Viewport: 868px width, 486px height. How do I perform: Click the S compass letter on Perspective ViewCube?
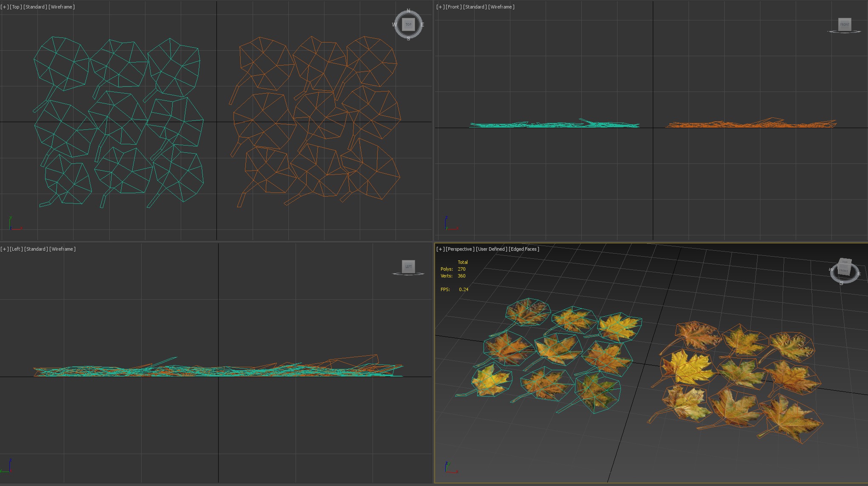(841, 283)
